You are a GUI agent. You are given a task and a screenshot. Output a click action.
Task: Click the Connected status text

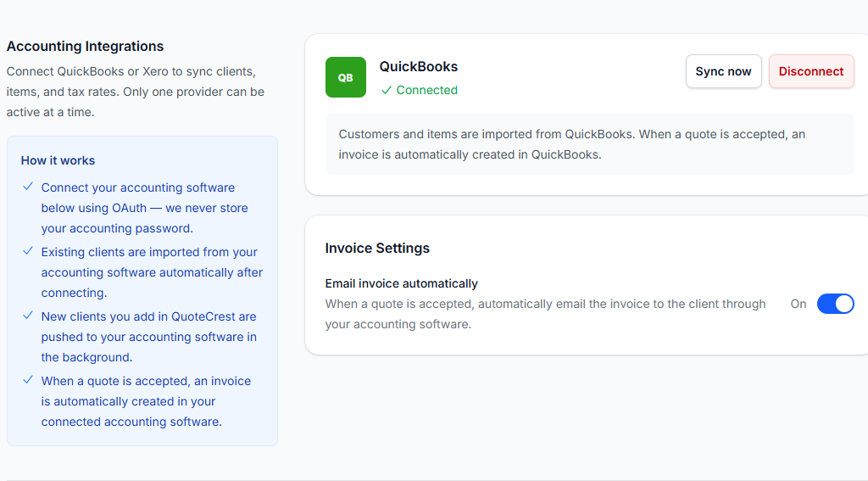pyautogui.click(x=427, y=90)
